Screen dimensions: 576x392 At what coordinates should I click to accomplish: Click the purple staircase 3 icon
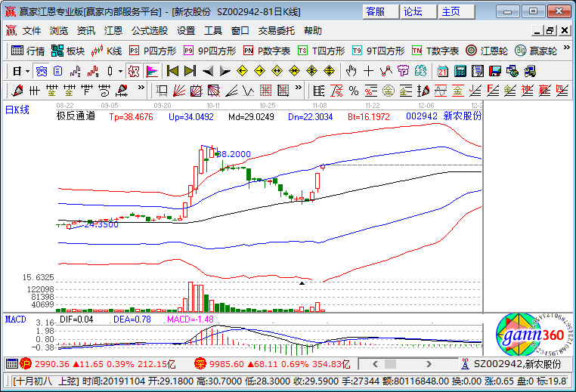75,71
